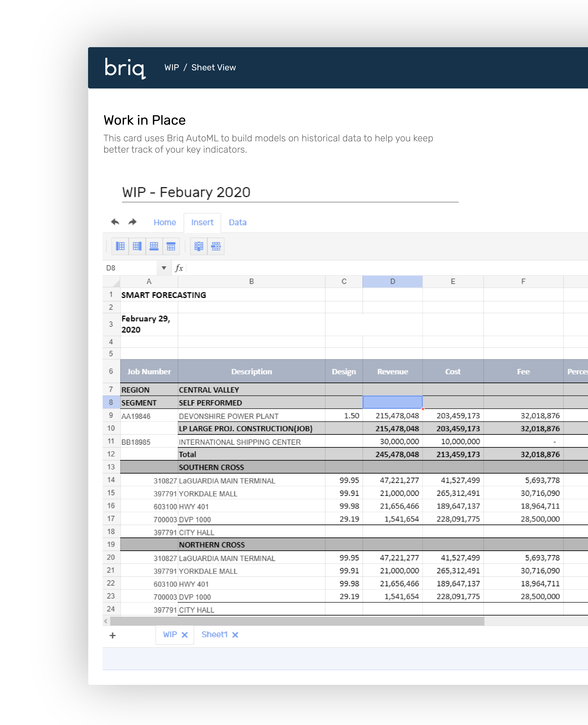Select column B header
Screen dimensions: 588x725
pos(252,282)
